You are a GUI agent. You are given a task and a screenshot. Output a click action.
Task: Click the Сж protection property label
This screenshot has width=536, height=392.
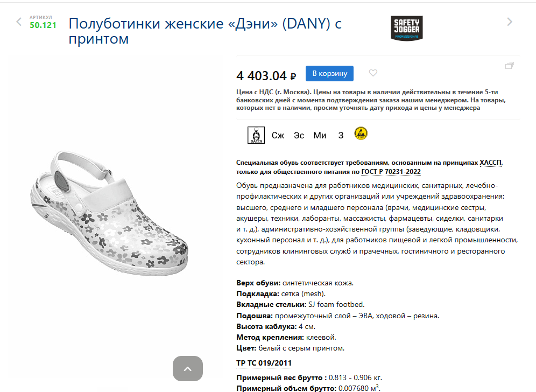(278, 136)
